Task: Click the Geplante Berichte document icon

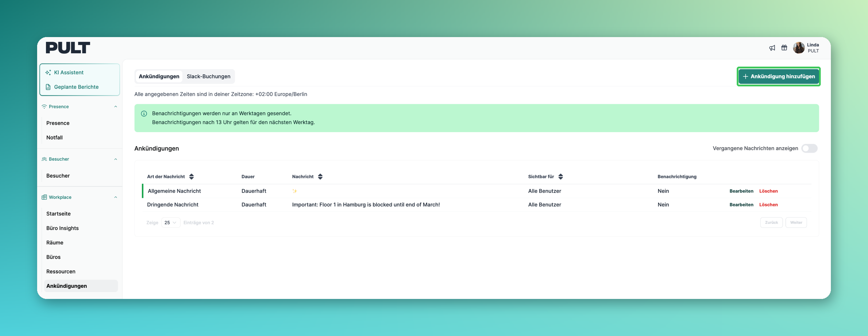Action: pyautogui.click(x=48, y=87)
